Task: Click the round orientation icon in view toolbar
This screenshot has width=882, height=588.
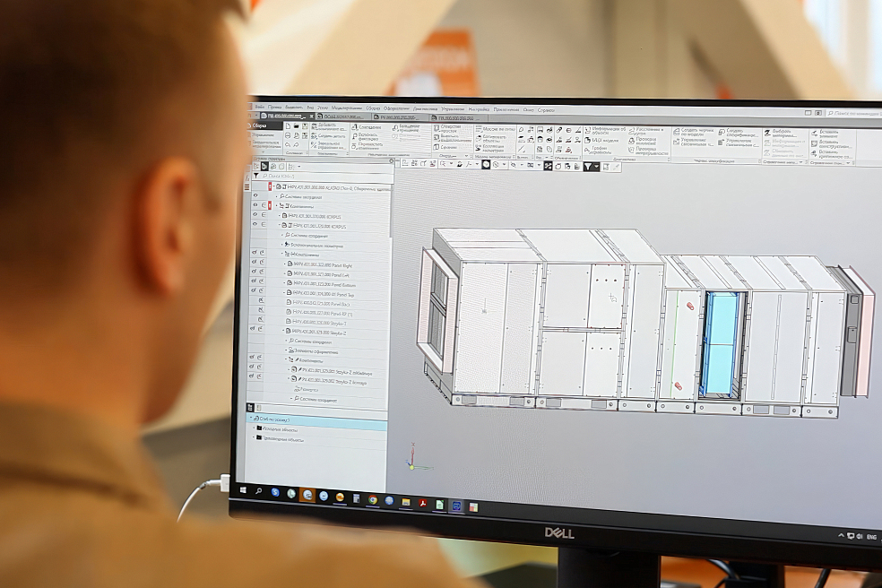Action: coord(486,165)
